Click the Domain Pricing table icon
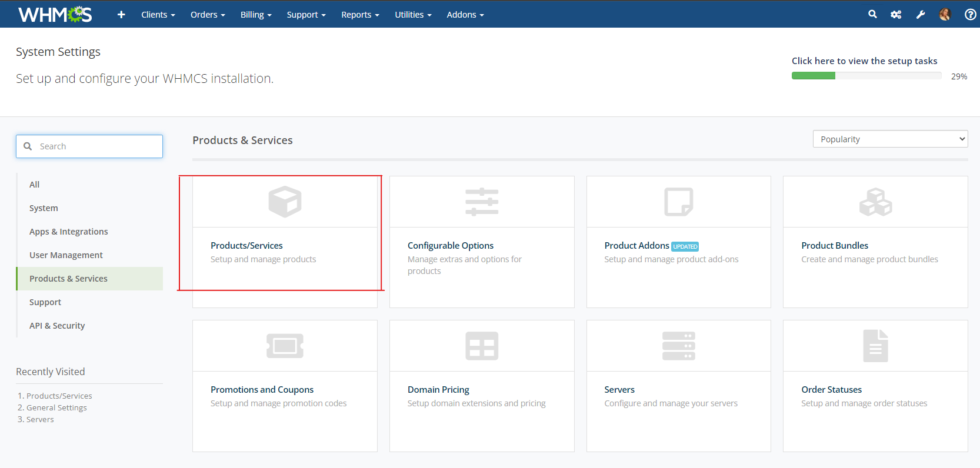Image resolution: width=980 pixels, height=468 pixels. [482, 346]
